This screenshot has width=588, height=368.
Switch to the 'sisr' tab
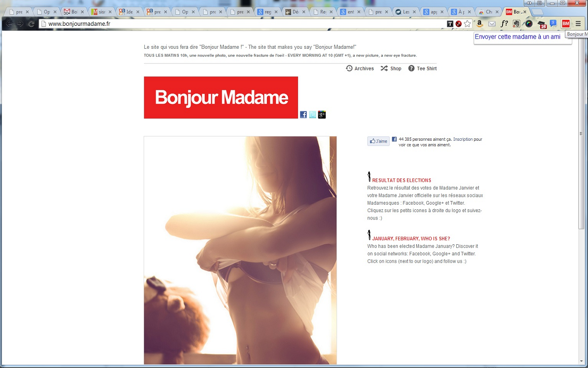point(102,12)
